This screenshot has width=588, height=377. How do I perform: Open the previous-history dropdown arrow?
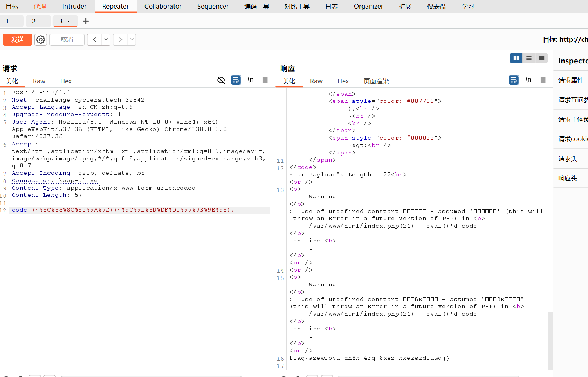[x=106, y=39]
